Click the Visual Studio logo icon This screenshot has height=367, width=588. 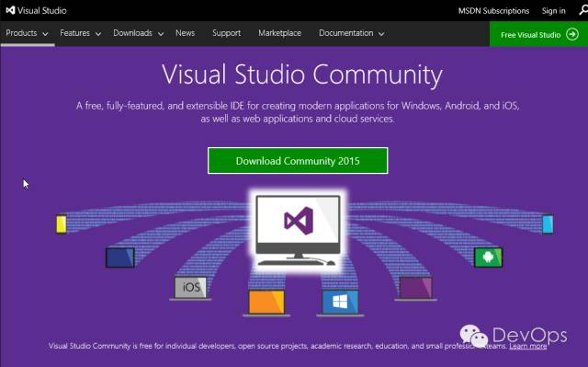pos(10,10)
